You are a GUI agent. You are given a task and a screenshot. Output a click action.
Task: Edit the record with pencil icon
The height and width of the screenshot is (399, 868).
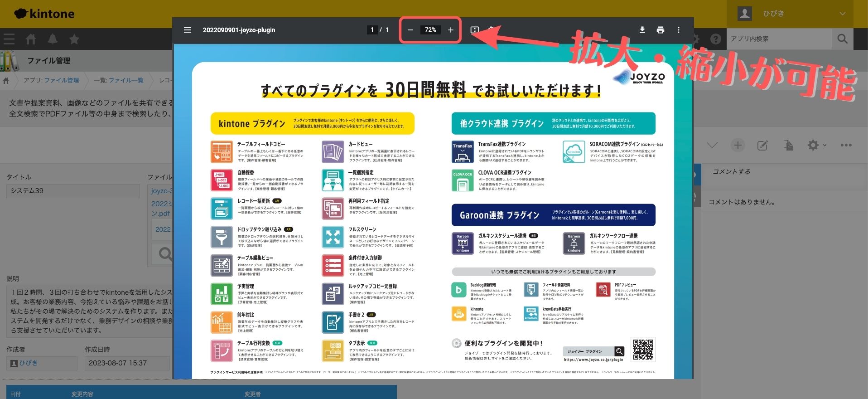click(x=763, y=145)
